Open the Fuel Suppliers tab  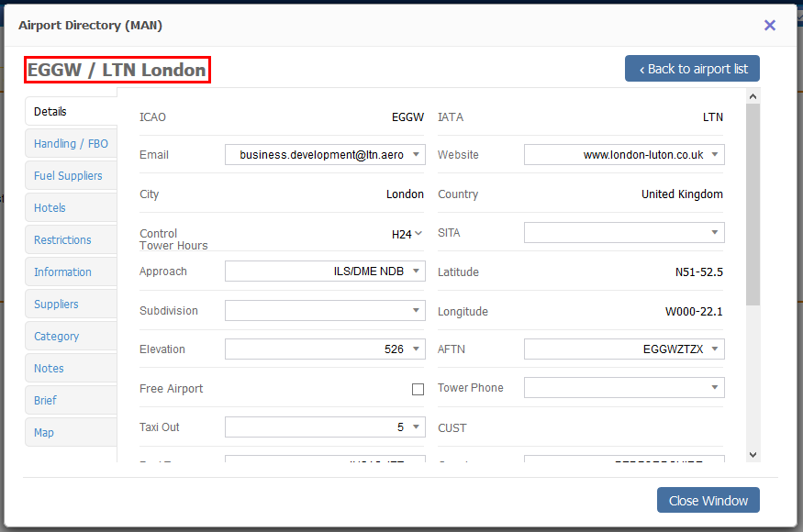[x=71, y=175]
